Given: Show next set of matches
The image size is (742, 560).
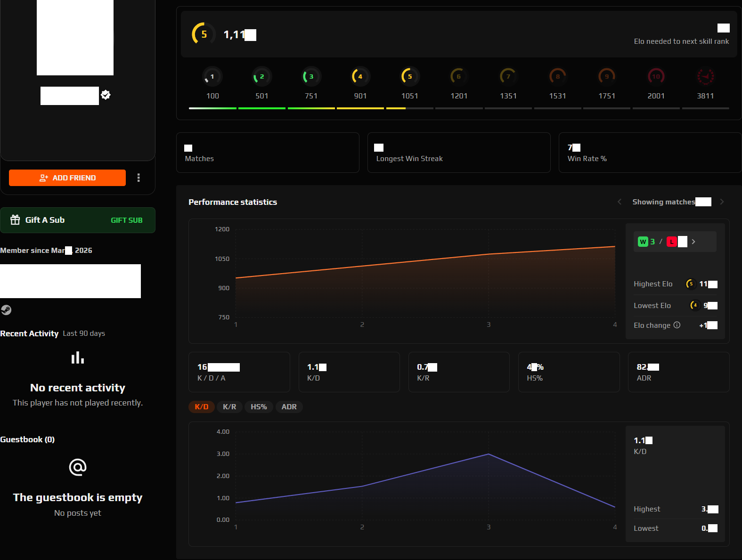Looking at the screenshot, I should 722,202.
